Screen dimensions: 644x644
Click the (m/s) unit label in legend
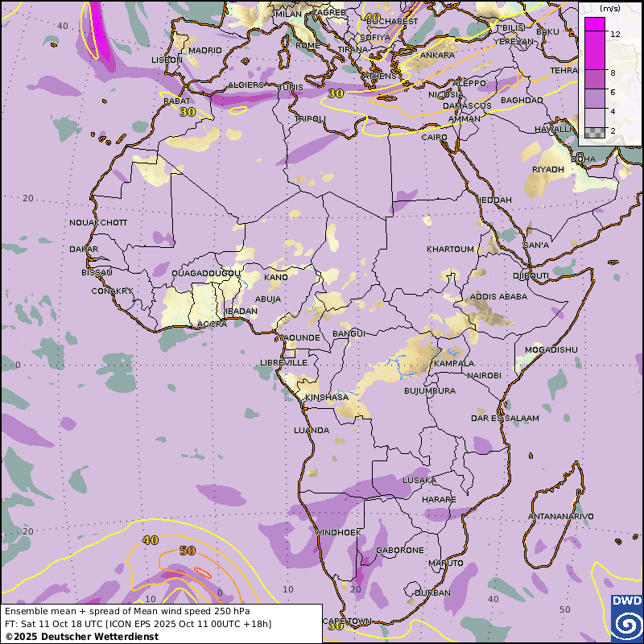(609, 8)
